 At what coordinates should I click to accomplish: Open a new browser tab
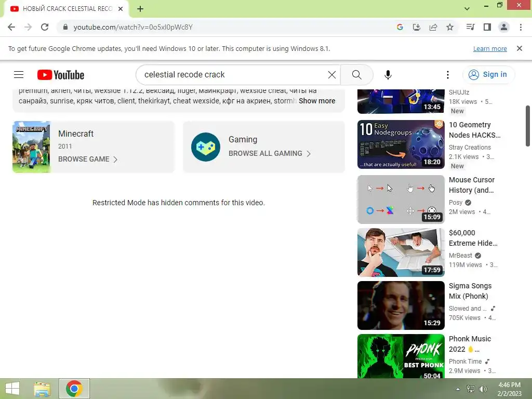140,9
